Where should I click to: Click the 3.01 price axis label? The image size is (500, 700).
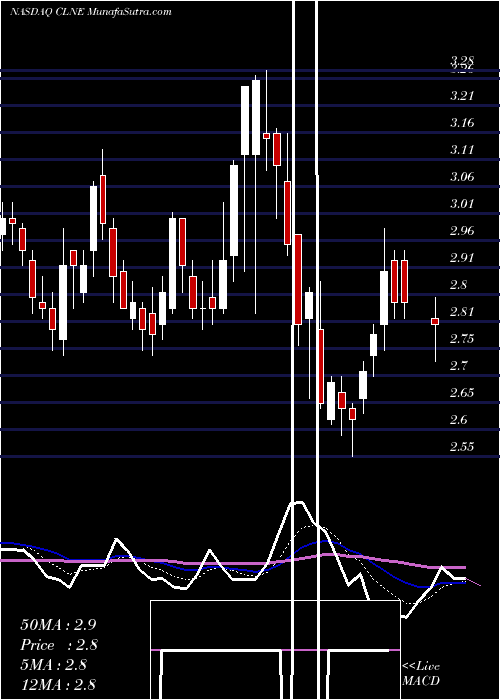coord(462,204)
